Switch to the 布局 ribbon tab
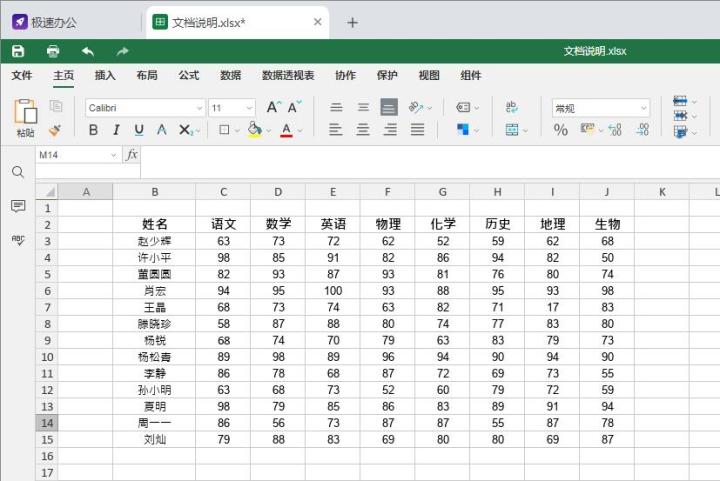Screen dimensions: 720x481 pos(147,75)
